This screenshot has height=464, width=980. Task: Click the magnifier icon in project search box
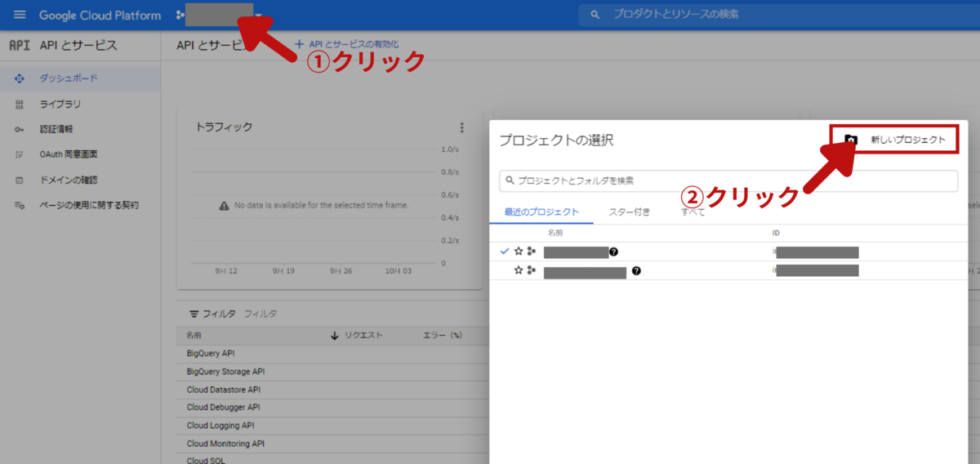510,181
